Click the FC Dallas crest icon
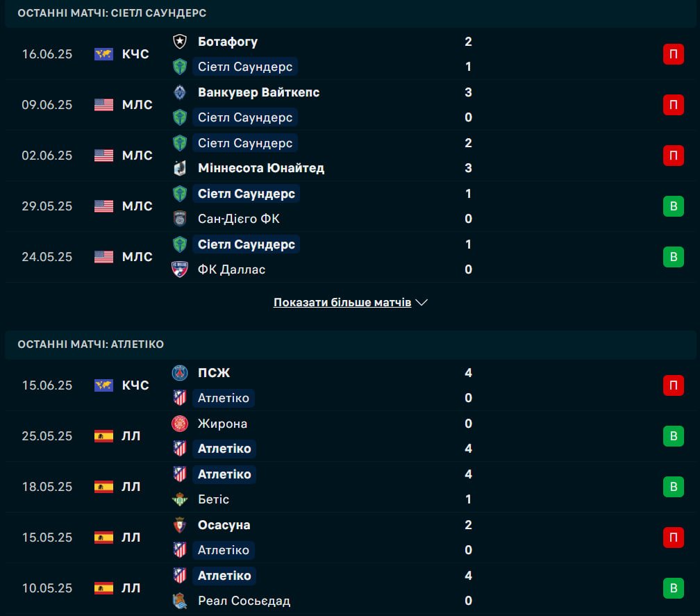This screenshot has height=616, width=700. (180, 269)
